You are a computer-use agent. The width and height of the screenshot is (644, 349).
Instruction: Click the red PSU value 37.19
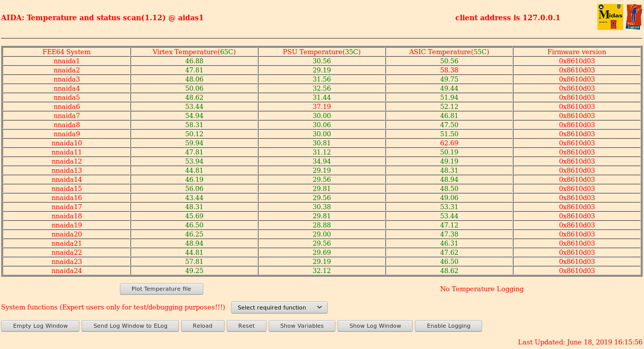click(322, 106)
